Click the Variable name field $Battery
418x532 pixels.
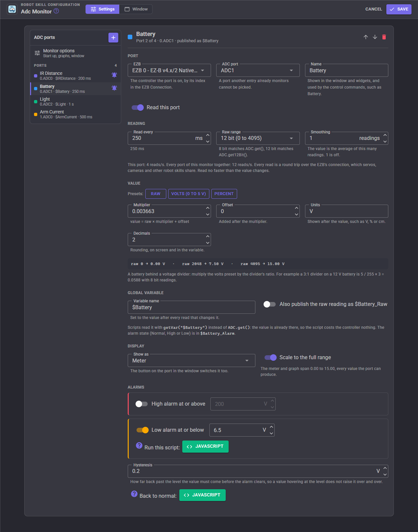191,307
